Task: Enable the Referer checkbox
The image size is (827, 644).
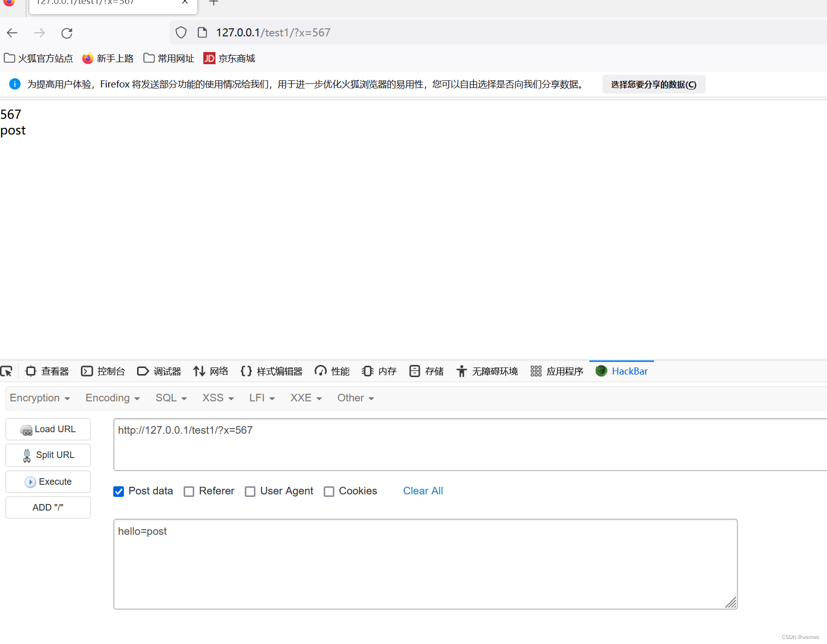Action: pos(189,491)
